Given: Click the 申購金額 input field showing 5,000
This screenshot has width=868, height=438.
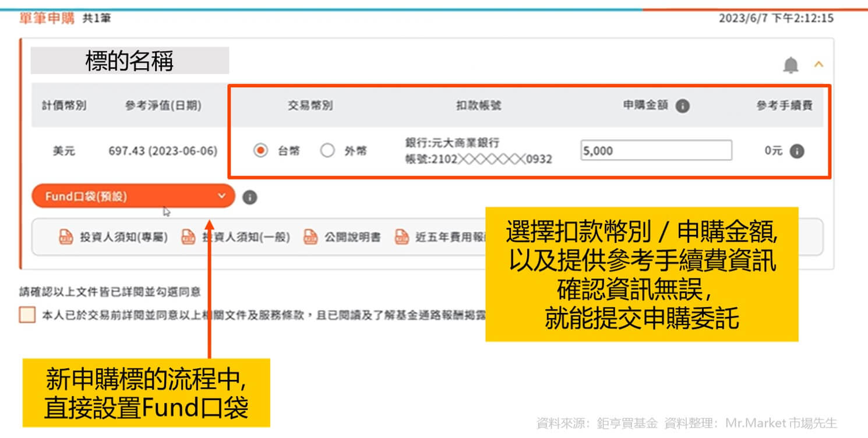Looking at the screenshot, I should (x=656, y=150).
